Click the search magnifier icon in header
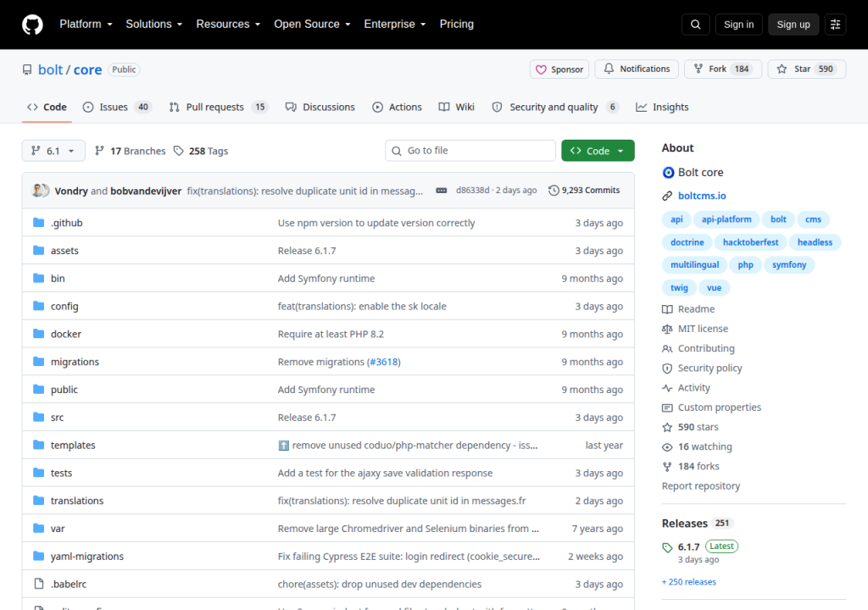The image size is (868, 610). pos(695,25)
